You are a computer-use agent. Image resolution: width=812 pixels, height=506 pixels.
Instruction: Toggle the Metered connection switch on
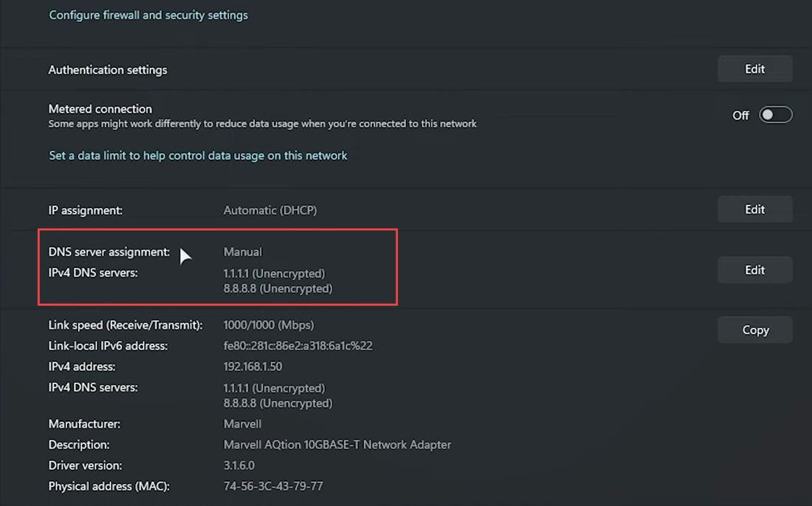(x=775, y=114)
